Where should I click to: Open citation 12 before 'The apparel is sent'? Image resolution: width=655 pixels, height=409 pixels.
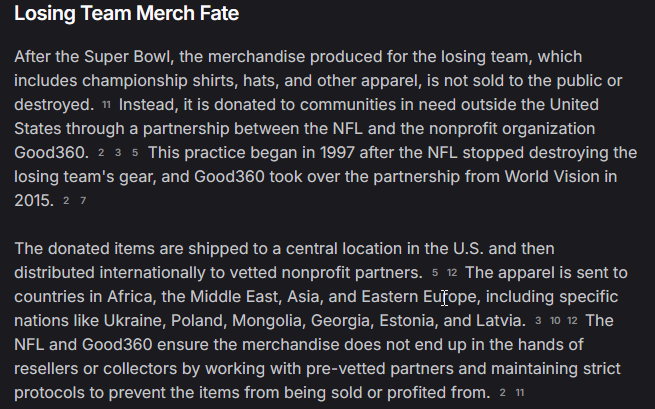coord(452,273)
